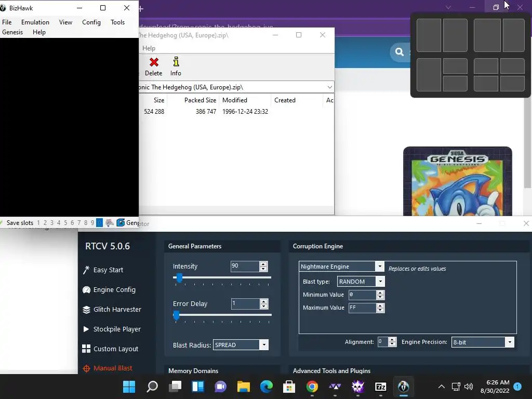Open notification center badge

[x=517, y=386]
